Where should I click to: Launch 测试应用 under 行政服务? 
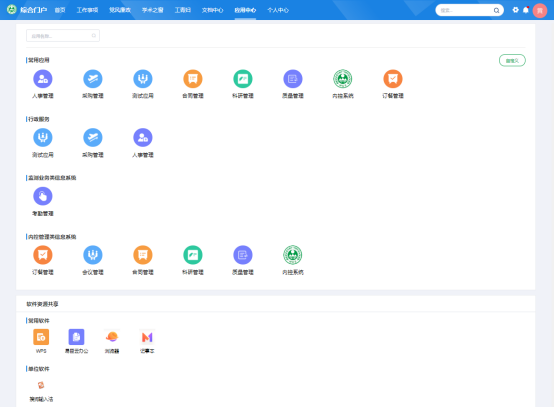[x=43, y=137]
